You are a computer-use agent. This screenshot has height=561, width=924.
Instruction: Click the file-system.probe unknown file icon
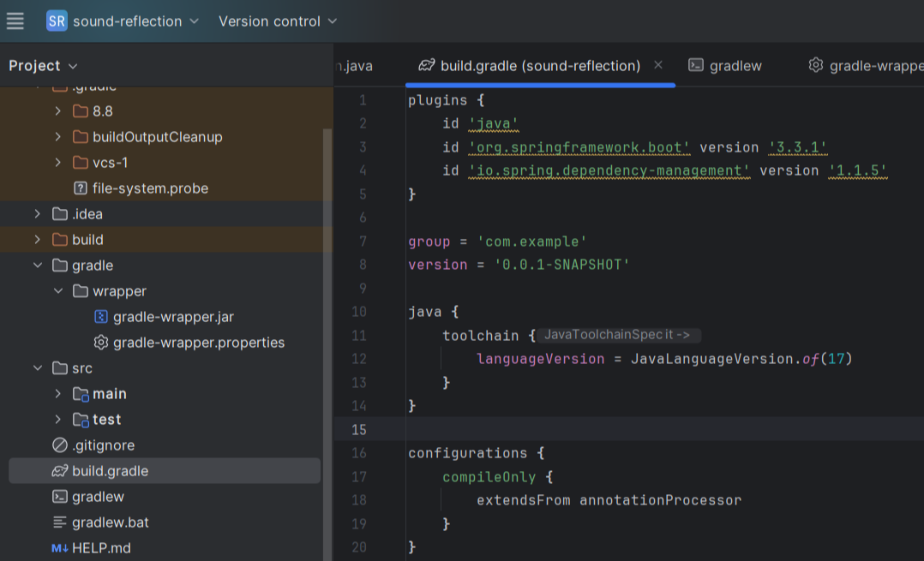click(x=81, y=188)
